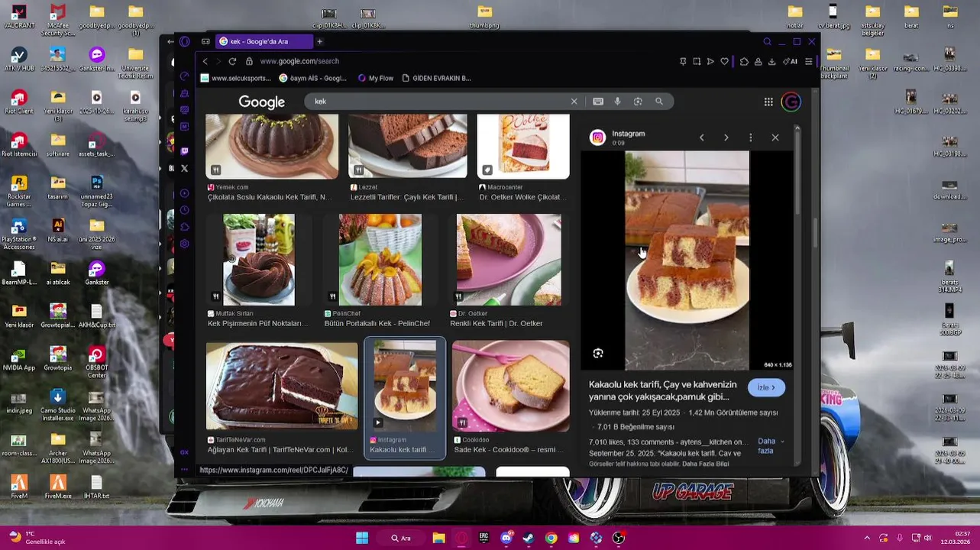980x550 pixels.
Task: Open Easy Setup sliders icon in toolbar
Action: point(809,61)
